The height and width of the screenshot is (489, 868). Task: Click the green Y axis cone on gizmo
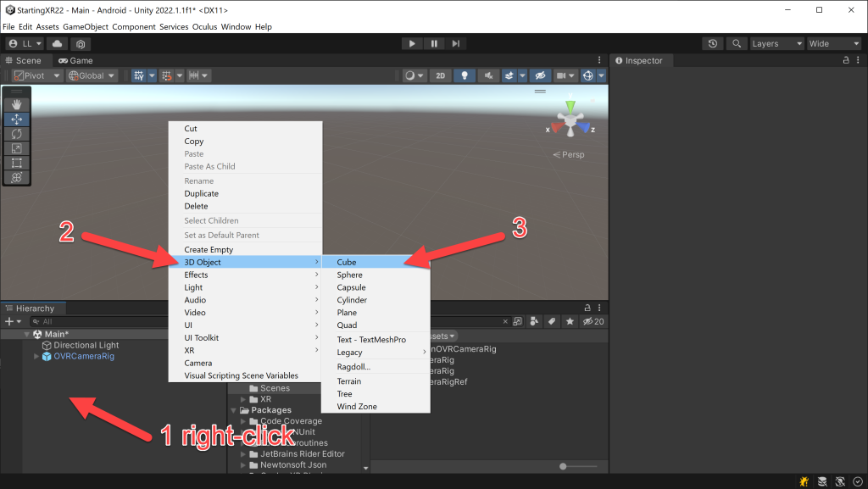coord(570,106)
